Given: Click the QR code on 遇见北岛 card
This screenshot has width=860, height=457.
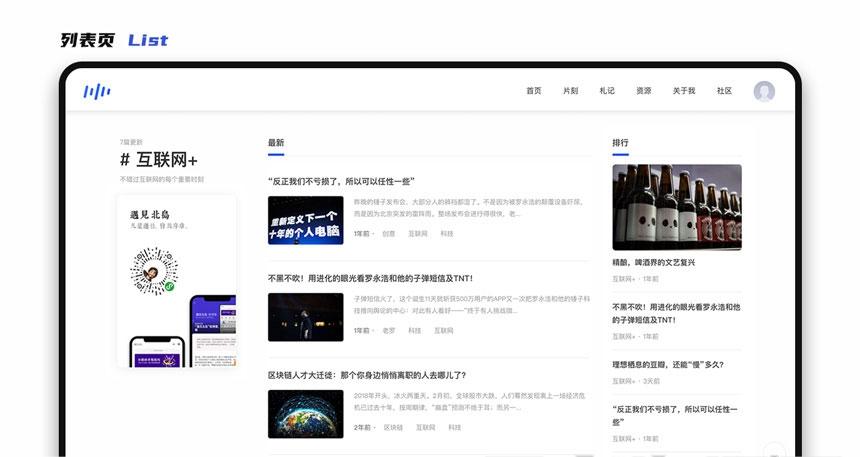Looking at the screenshot, I should coord(151,270).
